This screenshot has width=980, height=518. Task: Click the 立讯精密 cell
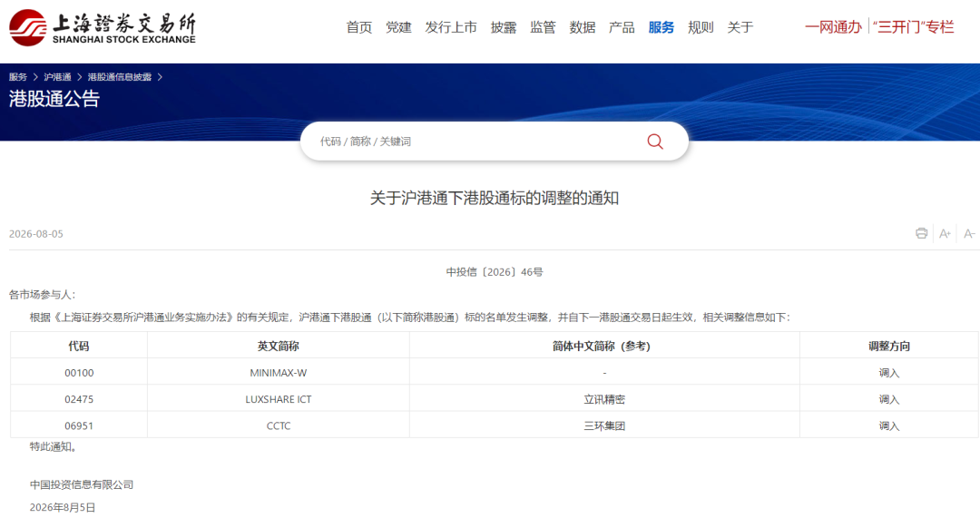click(x=604, y=399)
